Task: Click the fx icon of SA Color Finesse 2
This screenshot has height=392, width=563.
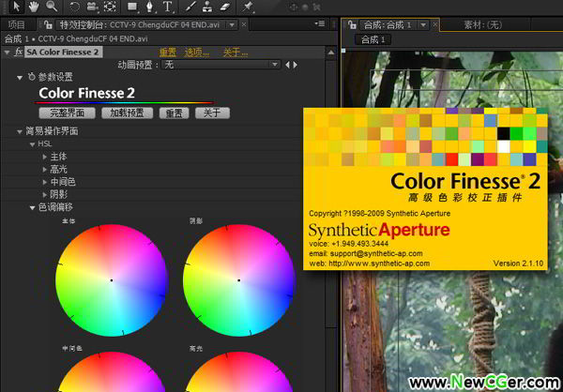Action: (x=19, y=53)
